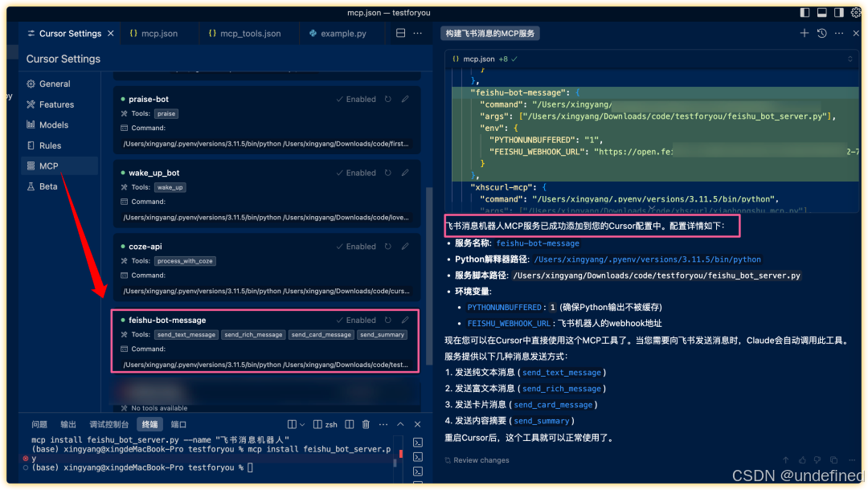Viewport: 868px width, 490px height.
Task: Switch to the mcp_tools.json editor tab
Action: pyautogui.click(x=244, y=34)
